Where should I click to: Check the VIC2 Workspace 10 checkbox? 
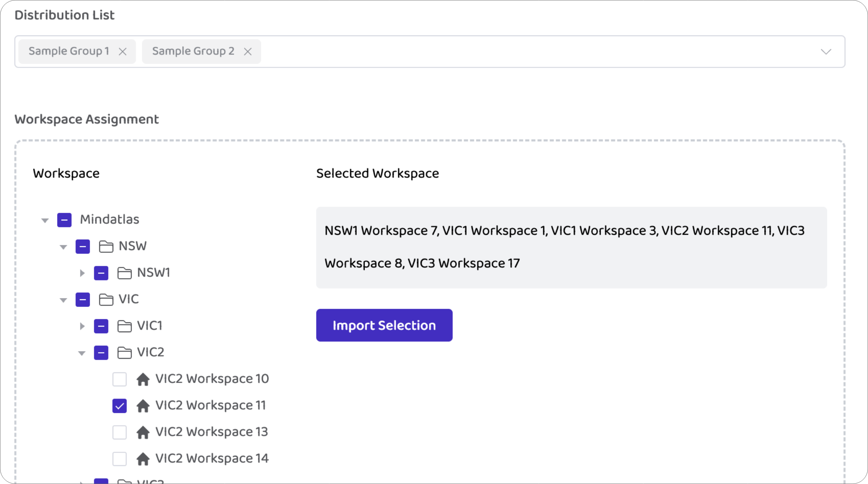120,379
